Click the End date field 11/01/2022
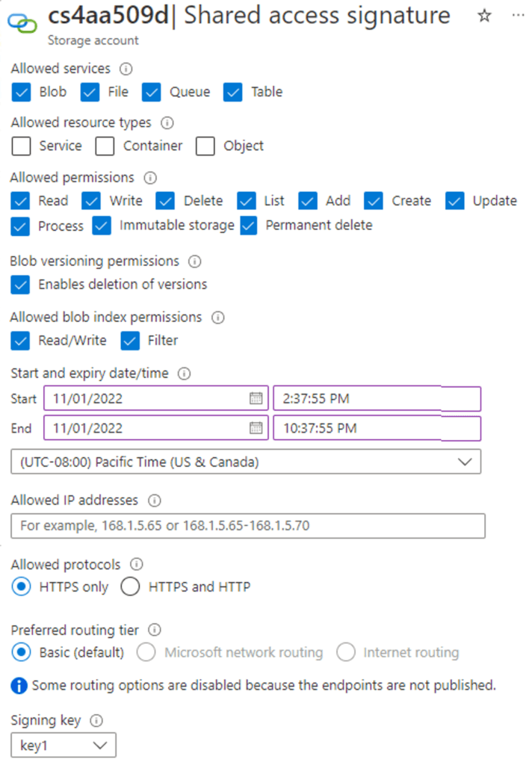This screenshot has width=532, height=765. 155,428
